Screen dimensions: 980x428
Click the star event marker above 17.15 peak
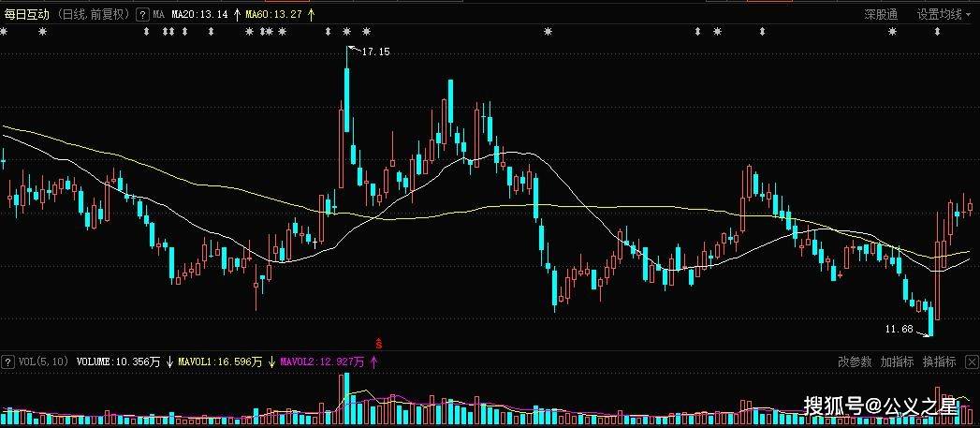pos(347,31)
